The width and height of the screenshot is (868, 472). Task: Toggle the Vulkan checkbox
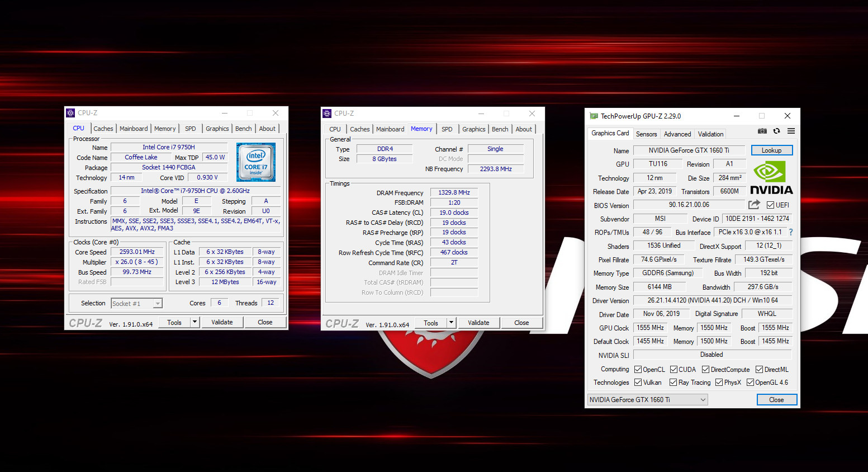(x=638, y=383)
